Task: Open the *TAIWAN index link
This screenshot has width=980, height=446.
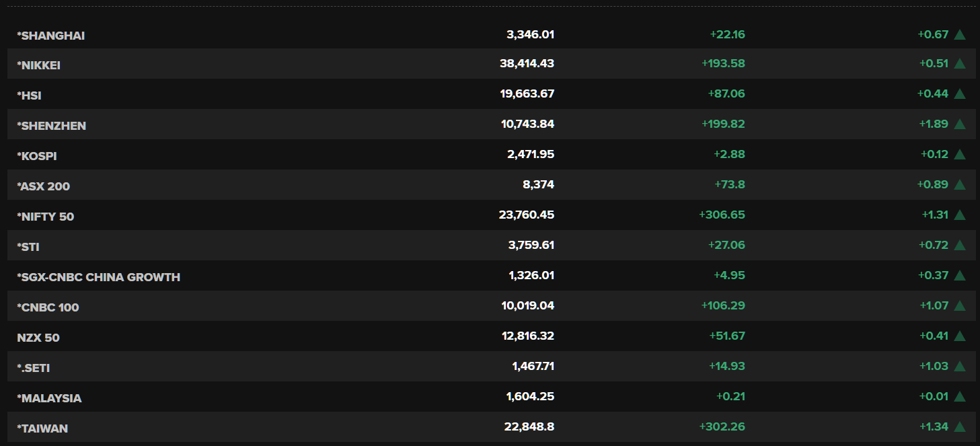Action: click(x=42, y=429)
